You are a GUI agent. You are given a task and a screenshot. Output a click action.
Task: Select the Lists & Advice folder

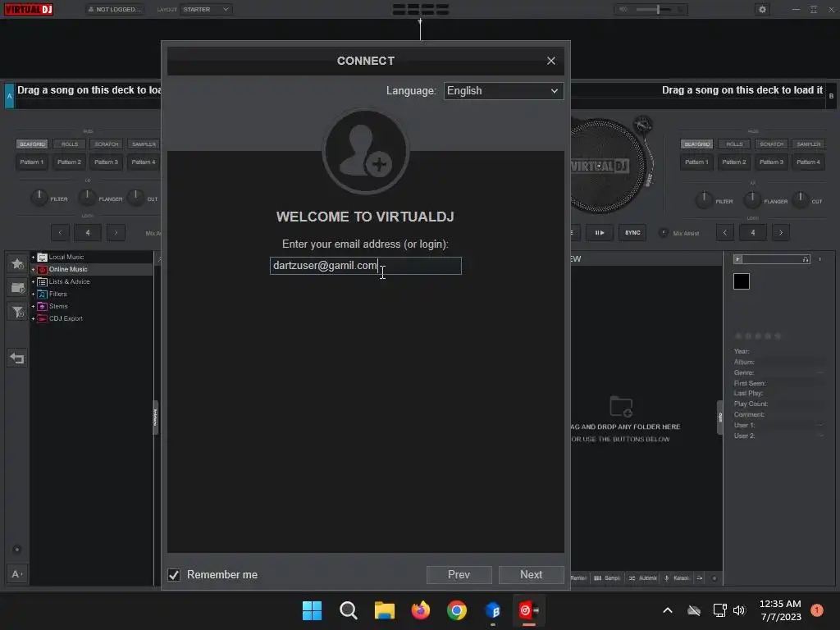[x=69, y=282]
